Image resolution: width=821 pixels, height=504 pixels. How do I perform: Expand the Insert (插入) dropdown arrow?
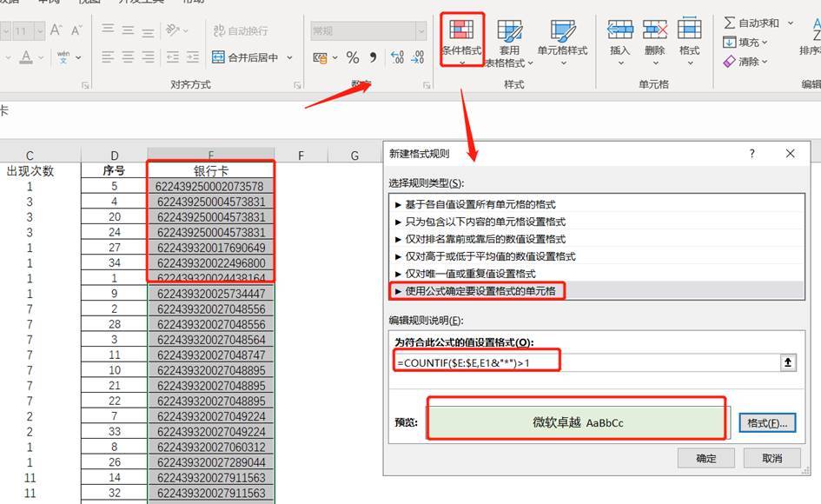[x=620, y=63]
